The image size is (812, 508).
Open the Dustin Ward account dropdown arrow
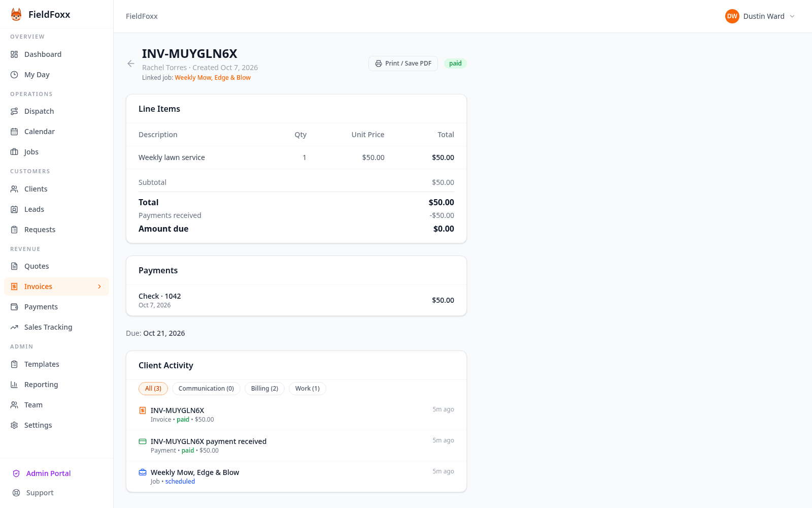coord(792,16)
